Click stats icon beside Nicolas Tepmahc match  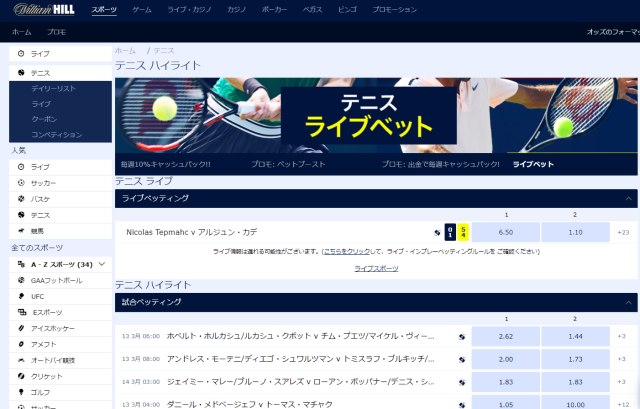point(437,232)
